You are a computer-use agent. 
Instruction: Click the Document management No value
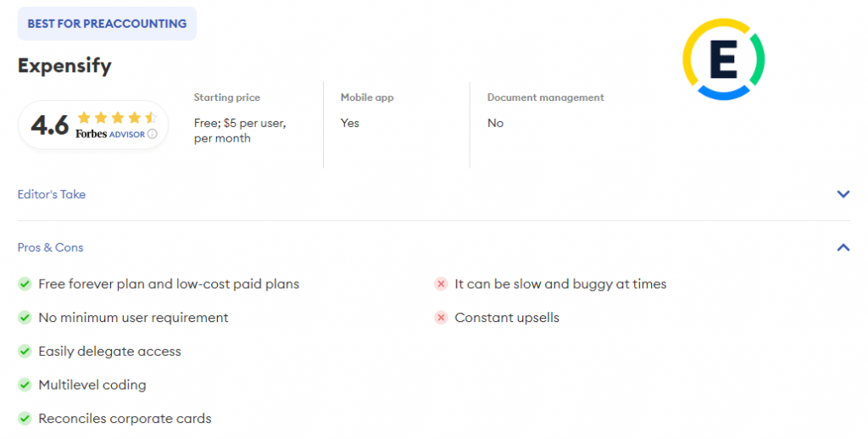pyautogui.click(x=495, y=123)
